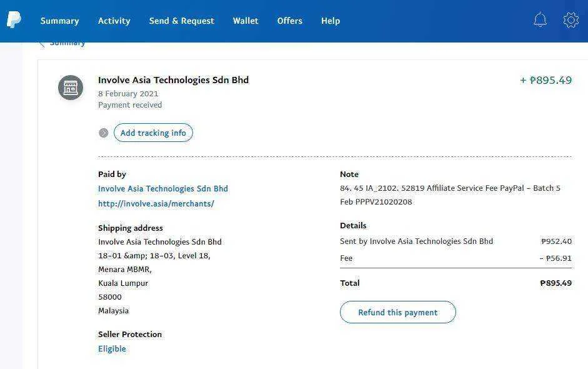Select the amount ₱952.40

coord(556,241)
